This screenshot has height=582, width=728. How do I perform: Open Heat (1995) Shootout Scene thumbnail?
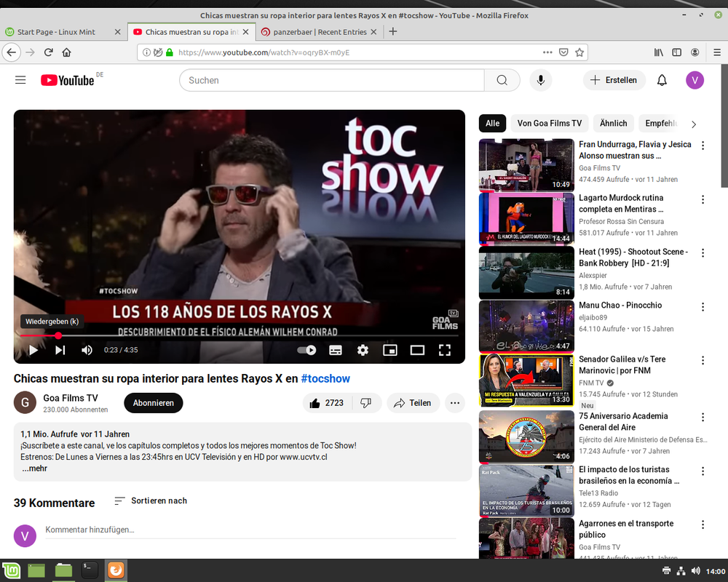tap(526, 273)
